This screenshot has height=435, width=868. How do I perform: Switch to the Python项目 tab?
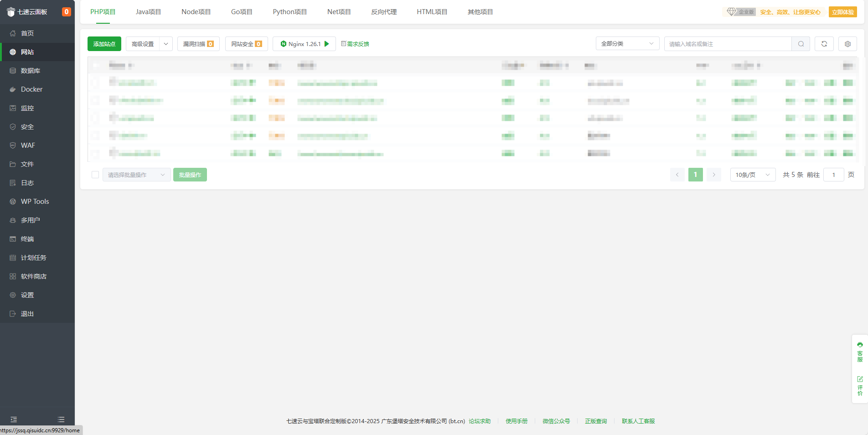click(290, 12)
